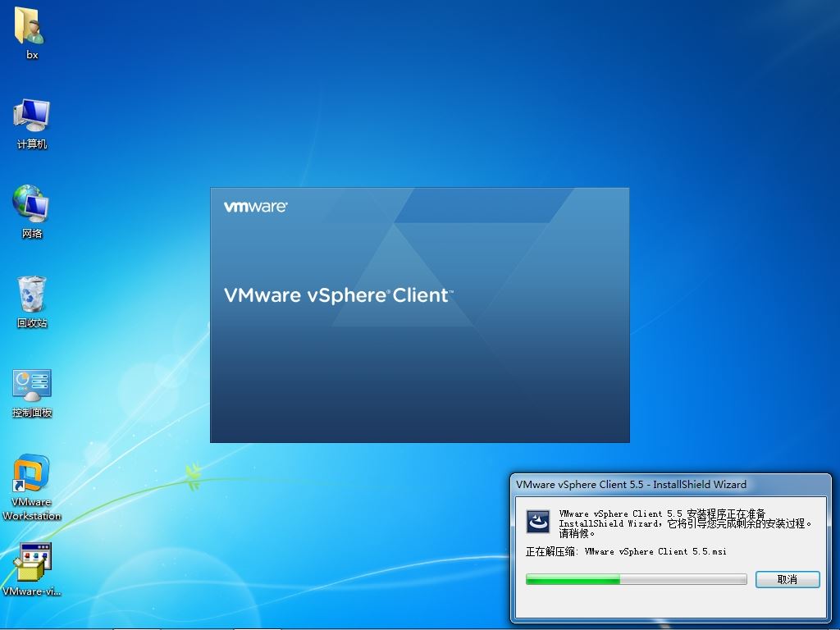Viewport: 840px width, 630px height.
Task: Click the green extraction progress bar
Action: (x=636, y=579)
